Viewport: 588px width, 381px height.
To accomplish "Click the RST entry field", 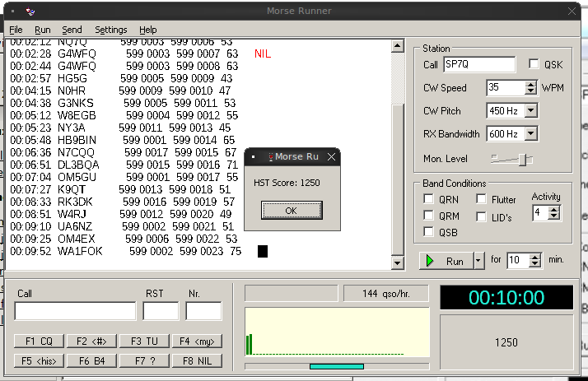I will (161, 311).
